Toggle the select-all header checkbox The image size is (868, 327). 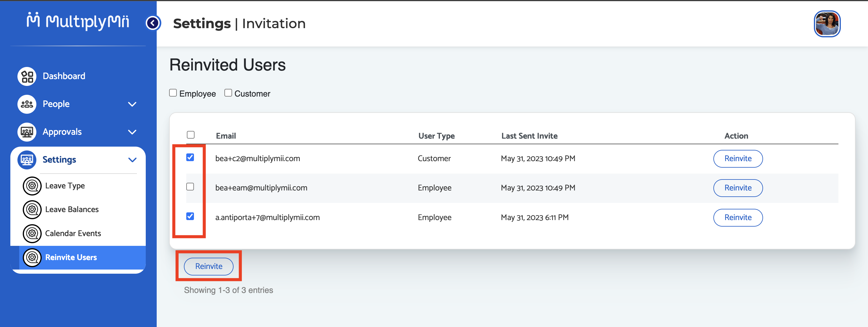pos(191,135)
